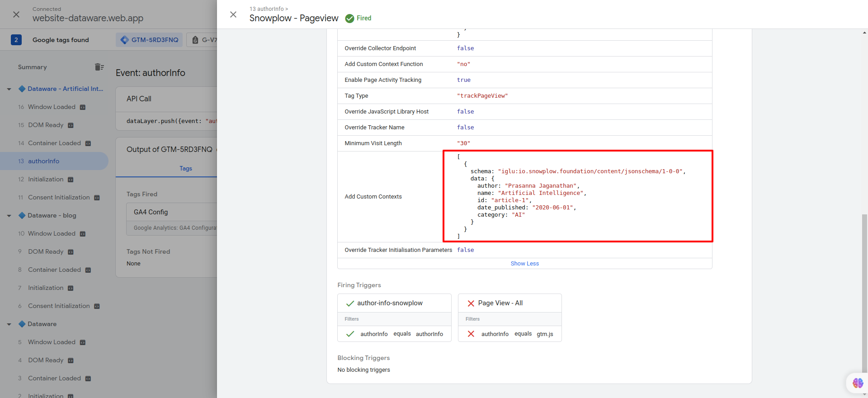This screenshot has width=868, height=398.
Task: Click the API Call heading
Action: click(139, 99)
